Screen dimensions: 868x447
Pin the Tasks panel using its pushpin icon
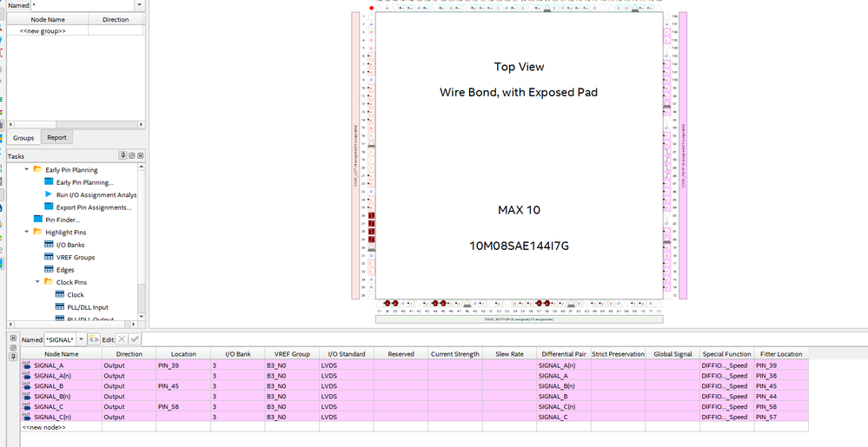123,156
